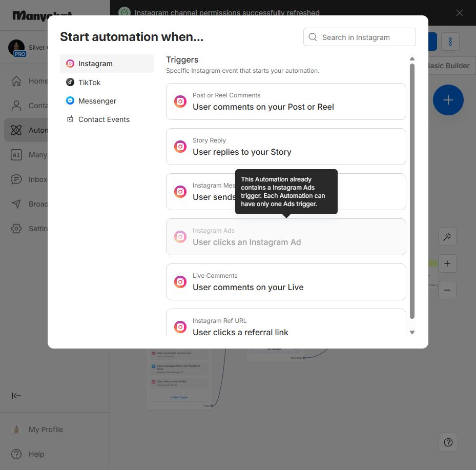Click the blue add step plus button
Image resolution: width=476 pixels, height=470 pixels.
pos(448,100)
